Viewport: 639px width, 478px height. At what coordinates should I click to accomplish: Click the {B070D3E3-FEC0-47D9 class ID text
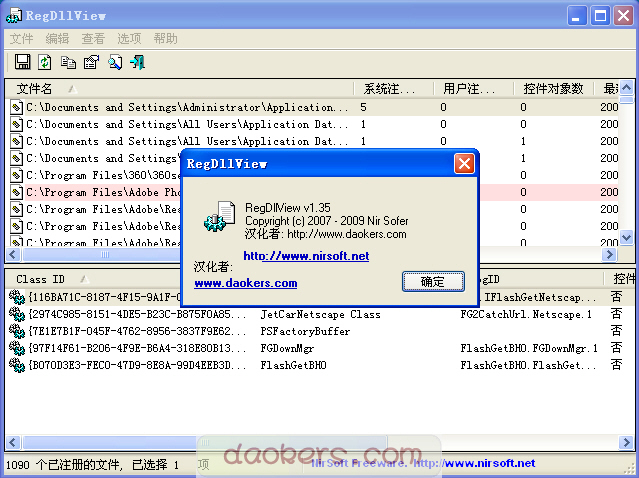[x=137, y=365]
